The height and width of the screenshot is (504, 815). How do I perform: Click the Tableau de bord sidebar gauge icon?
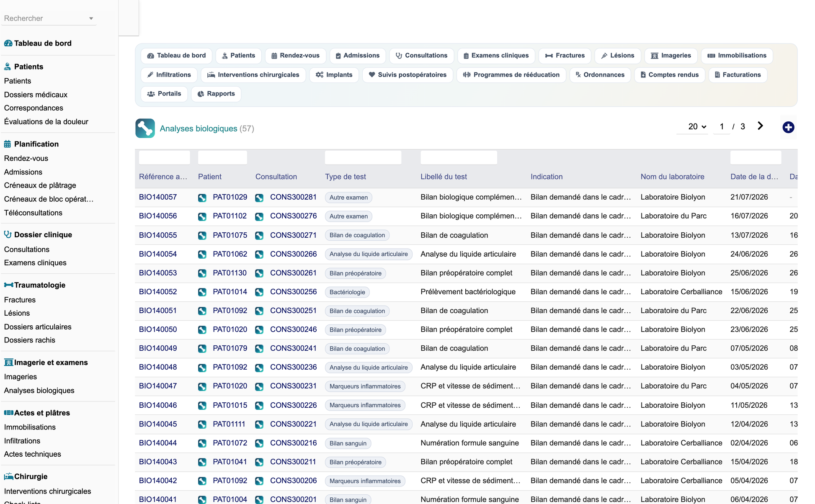(8, 43)
